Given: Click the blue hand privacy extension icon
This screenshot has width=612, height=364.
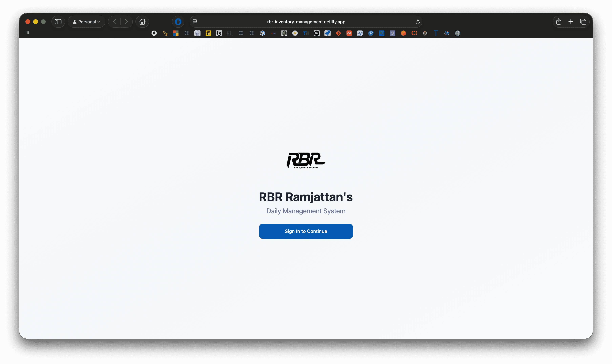Looking at the screenshot, I should click(178, 22).
